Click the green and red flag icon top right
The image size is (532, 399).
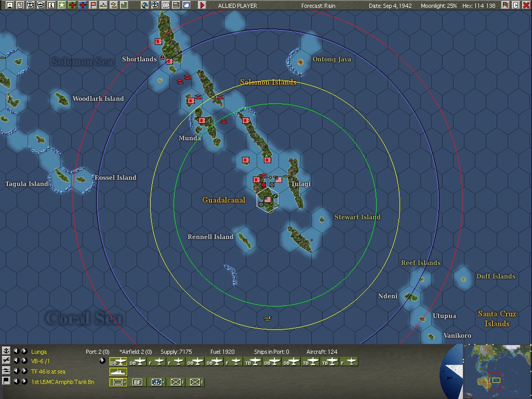click(506, 5)
